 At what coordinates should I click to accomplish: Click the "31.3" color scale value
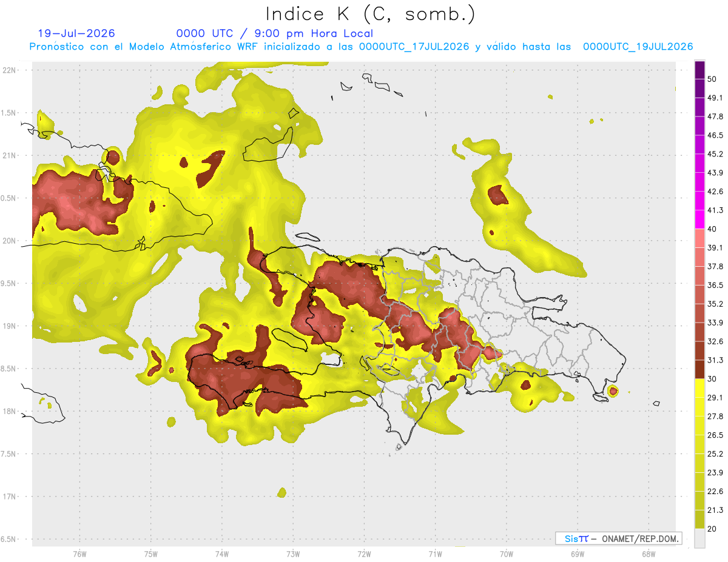(x=715, y=360)
